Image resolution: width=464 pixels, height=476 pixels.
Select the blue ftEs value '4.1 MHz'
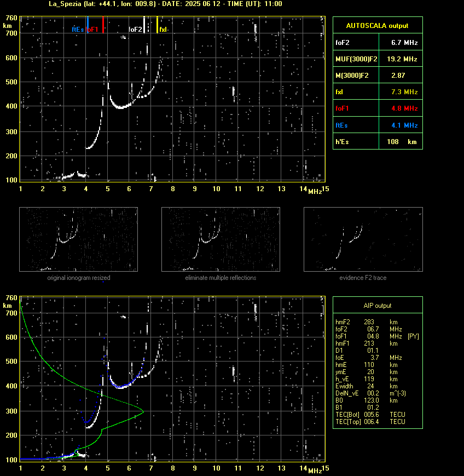click(x=404, y=125)
